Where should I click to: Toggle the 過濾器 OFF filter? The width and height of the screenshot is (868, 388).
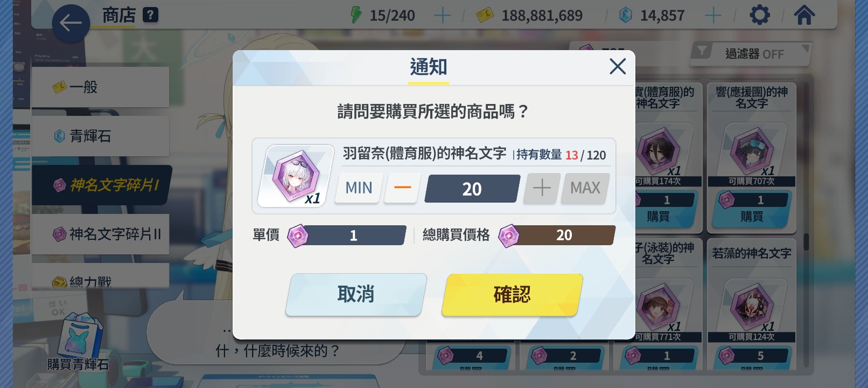click(x=752, y=54)
